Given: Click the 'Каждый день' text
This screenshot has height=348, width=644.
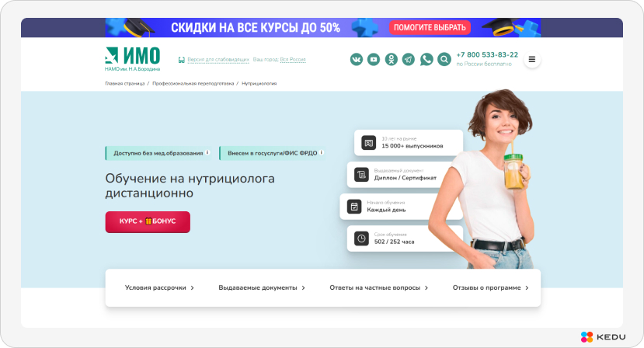Looking at the screenshot, I should 386,210.
